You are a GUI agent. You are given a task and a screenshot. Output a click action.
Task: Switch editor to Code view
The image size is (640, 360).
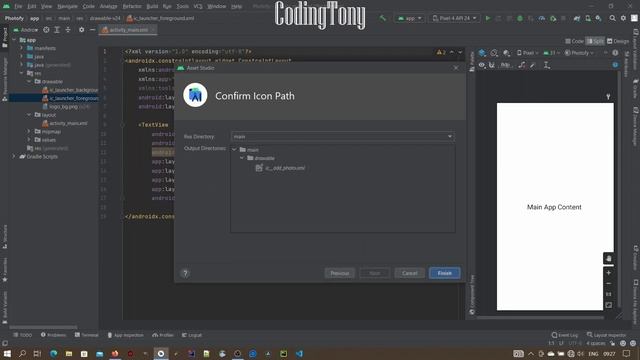[574, 41]
